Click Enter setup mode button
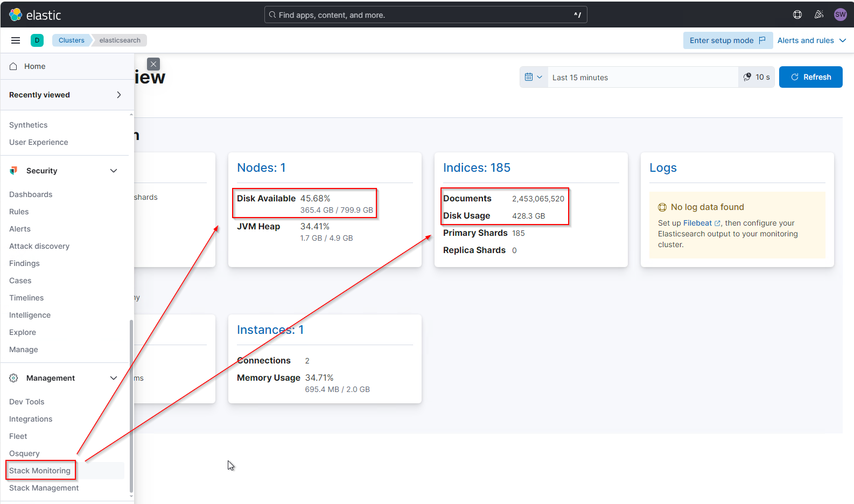This screenshot has width=854, height=504. coord(727,40)
